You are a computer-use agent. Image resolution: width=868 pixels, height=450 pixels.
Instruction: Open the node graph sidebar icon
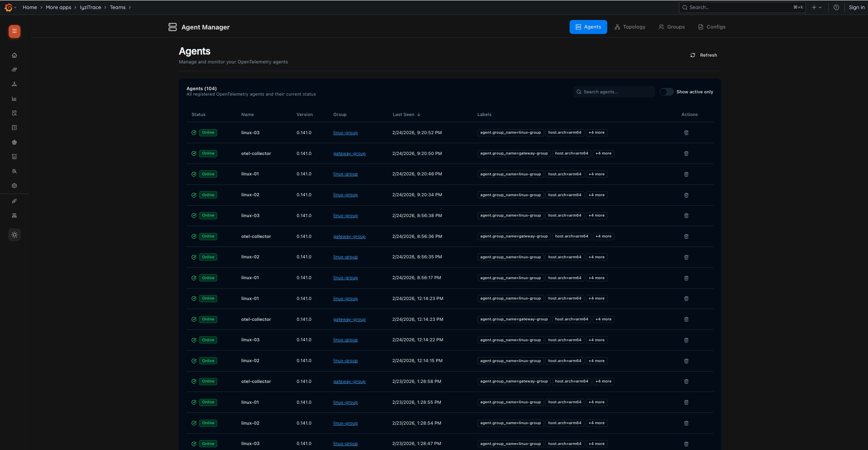pos(15,84)
